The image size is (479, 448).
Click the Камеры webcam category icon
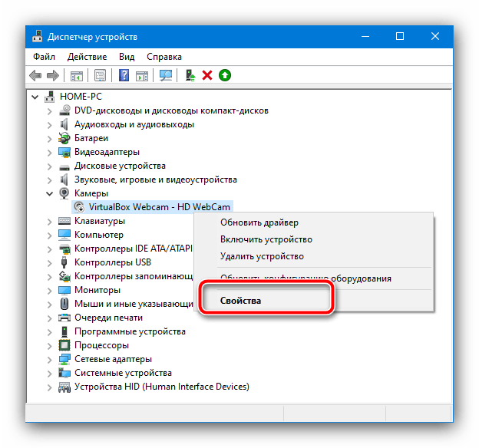64,193
